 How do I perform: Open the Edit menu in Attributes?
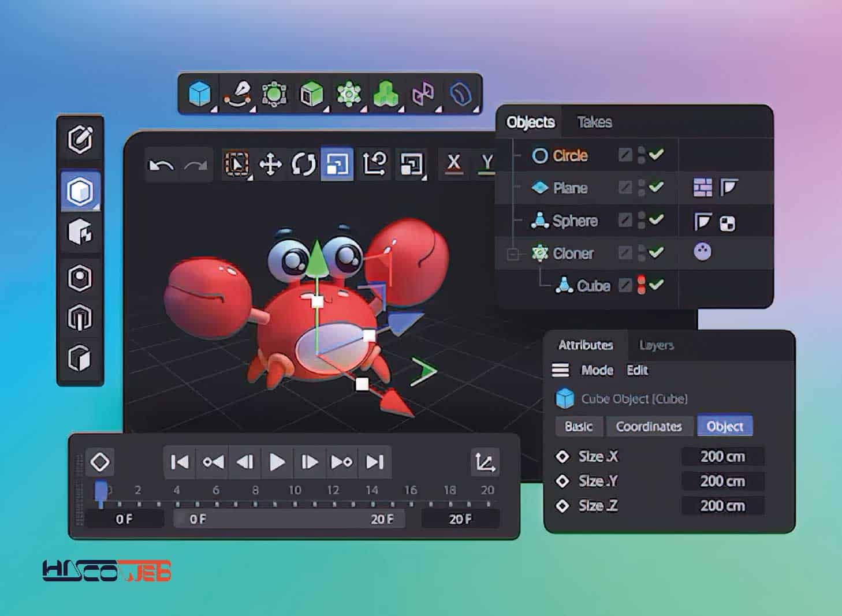(x=638, y=370)
